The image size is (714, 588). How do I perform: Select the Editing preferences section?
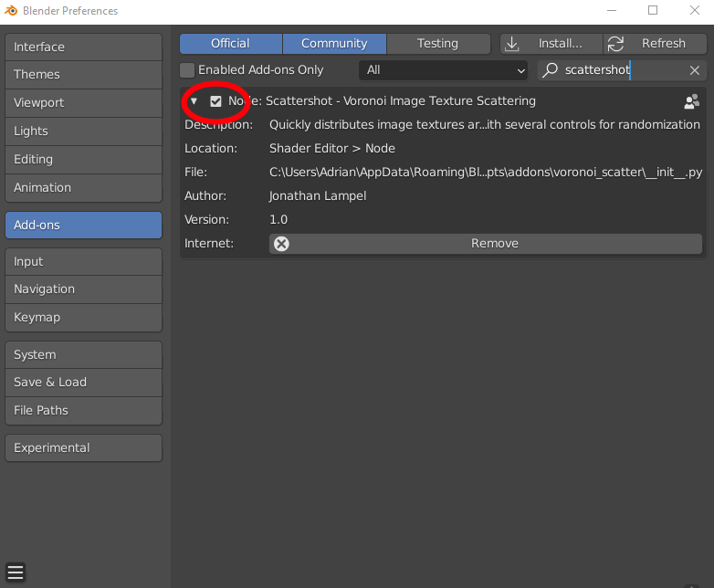(x=83, y=160)
